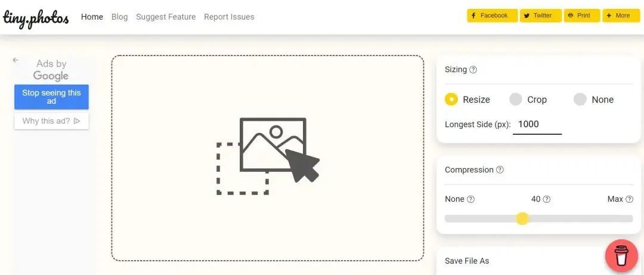Open the Report Issues page

click(x=229, y=17)
